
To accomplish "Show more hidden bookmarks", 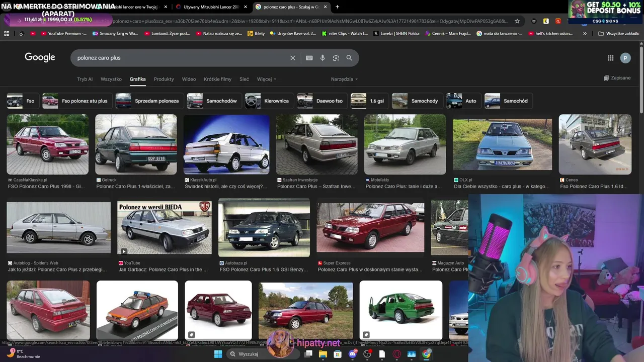I will point(585,34).
